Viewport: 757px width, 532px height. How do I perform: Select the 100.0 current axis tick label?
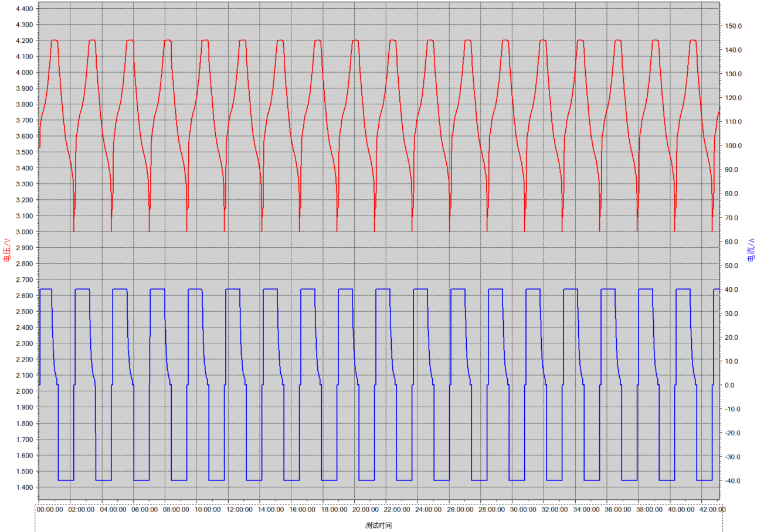pos(734,146)
